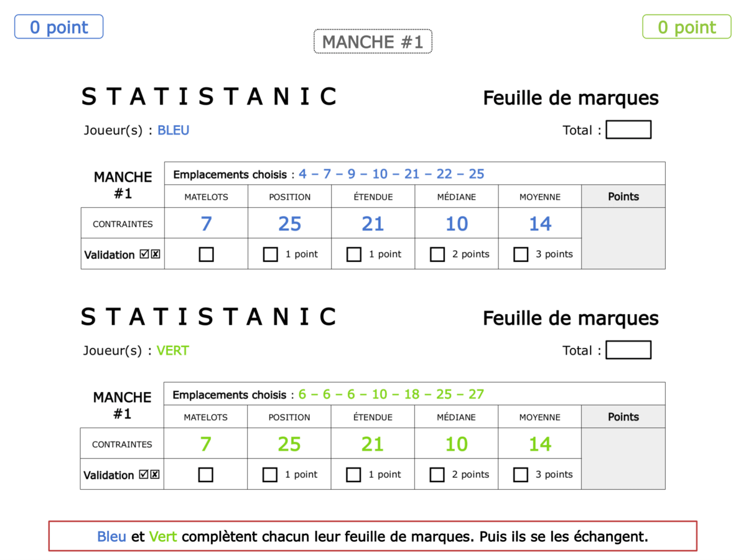Click Green's chosen positions list 6 – 6 – 6

[x=391, y=394]
